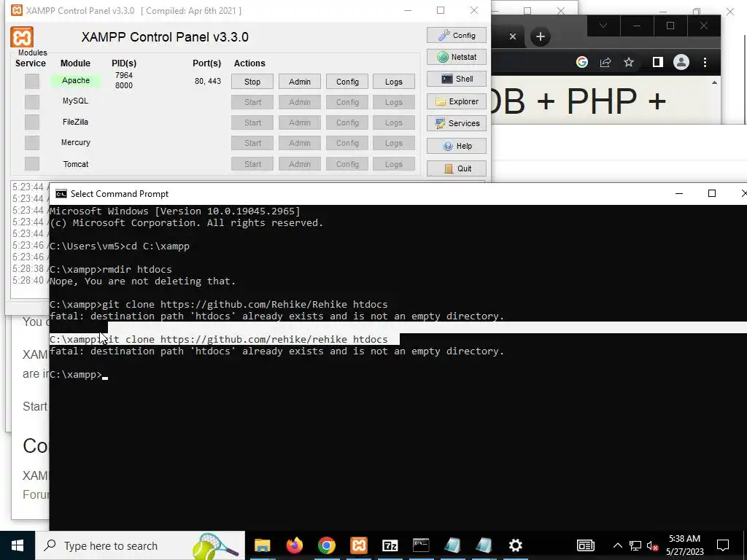The image size is (747, 560).
Task: Switch to XAMPP taskbar icon
Action: 359,545
